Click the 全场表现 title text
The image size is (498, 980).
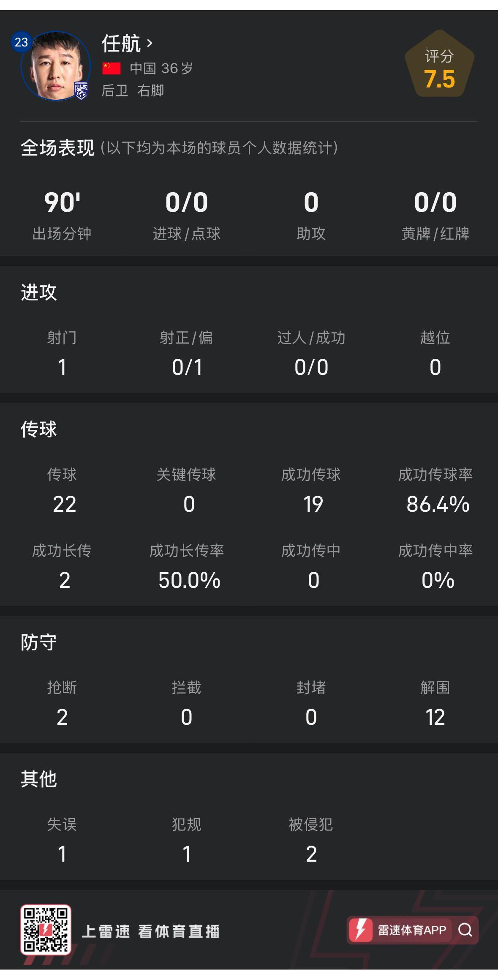coord(57,148)
